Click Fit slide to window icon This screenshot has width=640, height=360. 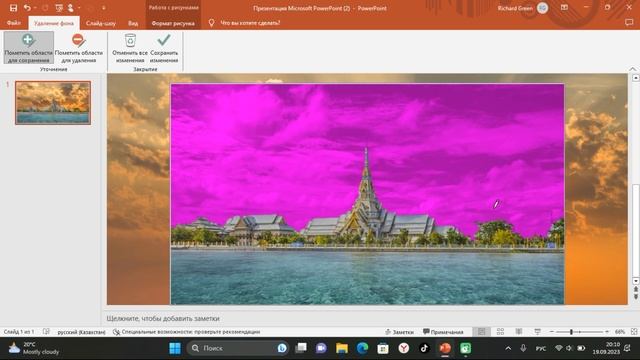pos(634,332)
